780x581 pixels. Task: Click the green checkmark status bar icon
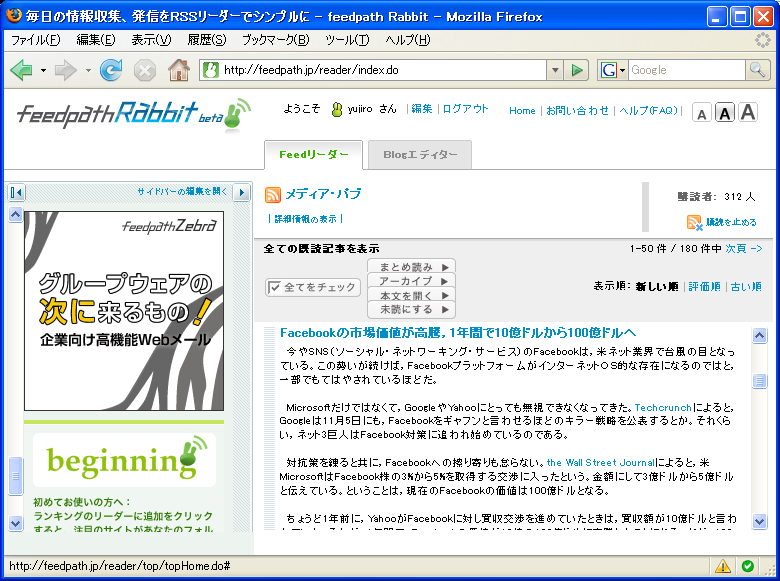tap(747, 566)
